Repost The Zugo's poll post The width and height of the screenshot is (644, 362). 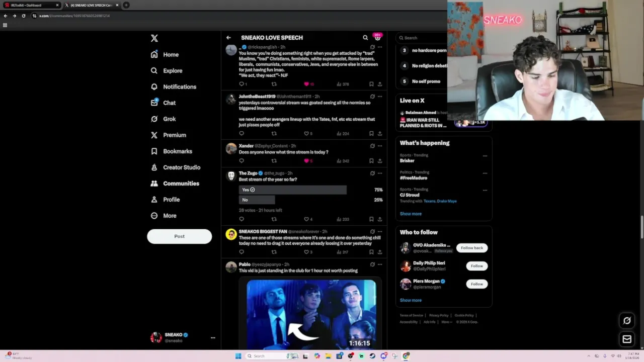274,219
